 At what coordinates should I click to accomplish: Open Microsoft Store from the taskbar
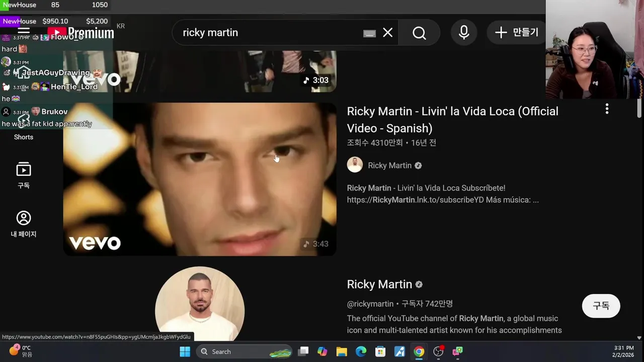(x=380, y=351)
